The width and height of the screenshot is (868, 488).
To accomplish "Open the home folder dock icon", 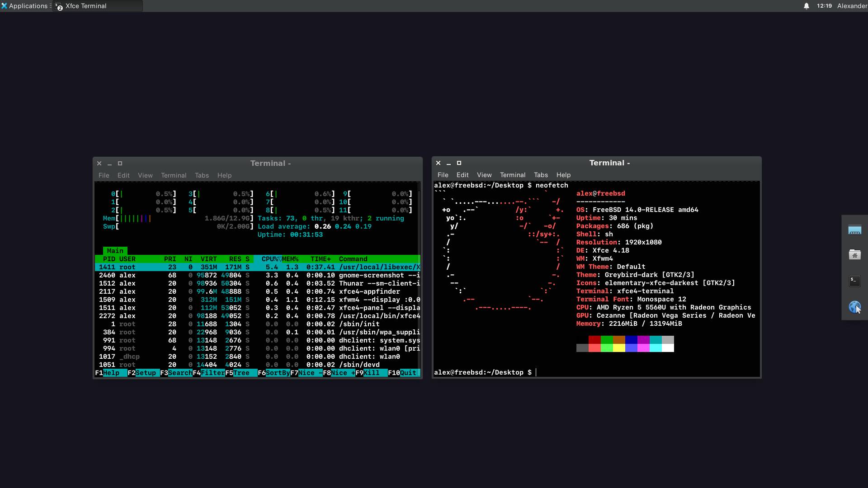I will point(854,255).
